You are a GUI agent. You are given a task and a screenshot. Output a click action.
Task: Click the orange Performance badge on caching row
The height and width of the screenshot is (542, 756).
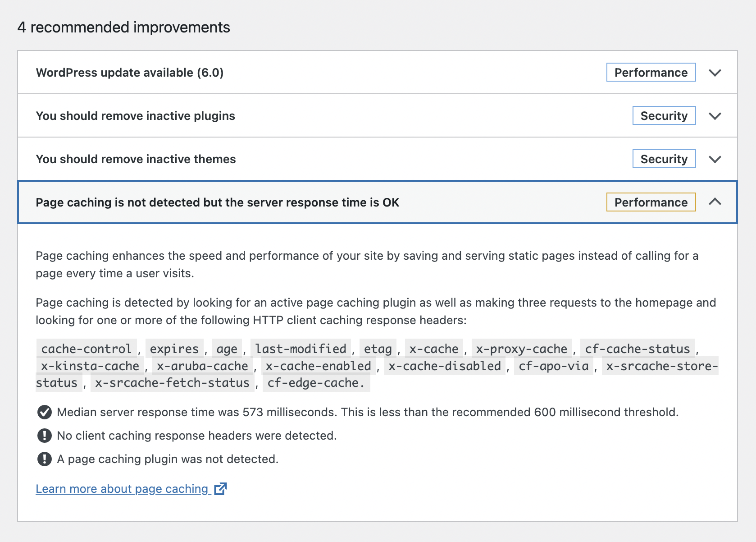tap(651, 202)
